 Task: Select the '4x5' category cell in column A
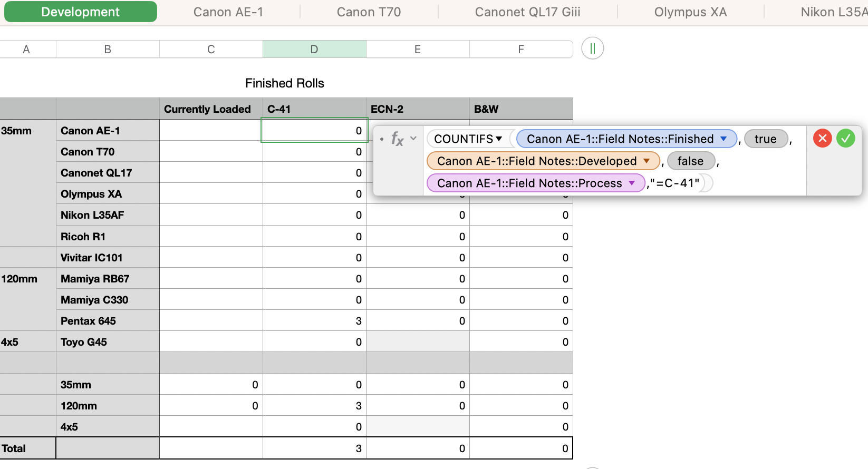[x=28, y=341]
